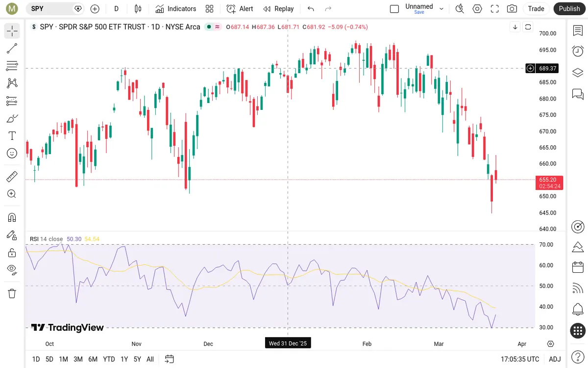Toggle stay in drawing mode
Viewport: 588px width, 368px height.
[12, 235]
